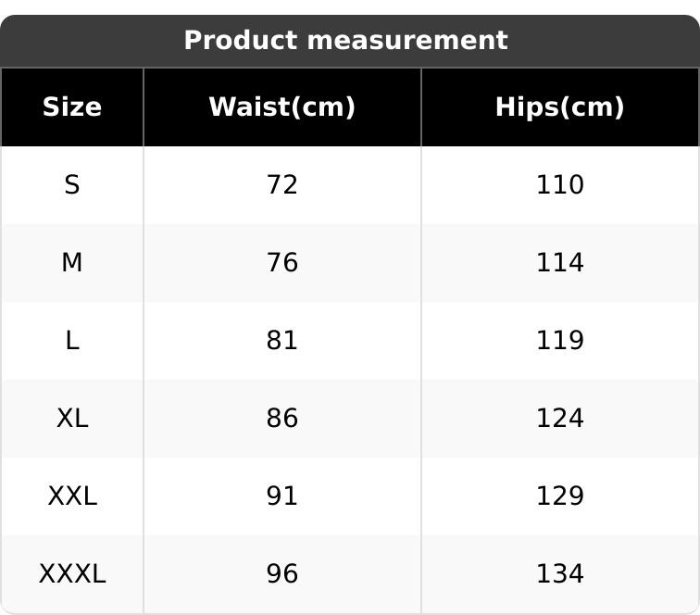Viewport: 700px width, 615px height.
Task: Click the Product measurement title bar
Action: pos(345,41)
